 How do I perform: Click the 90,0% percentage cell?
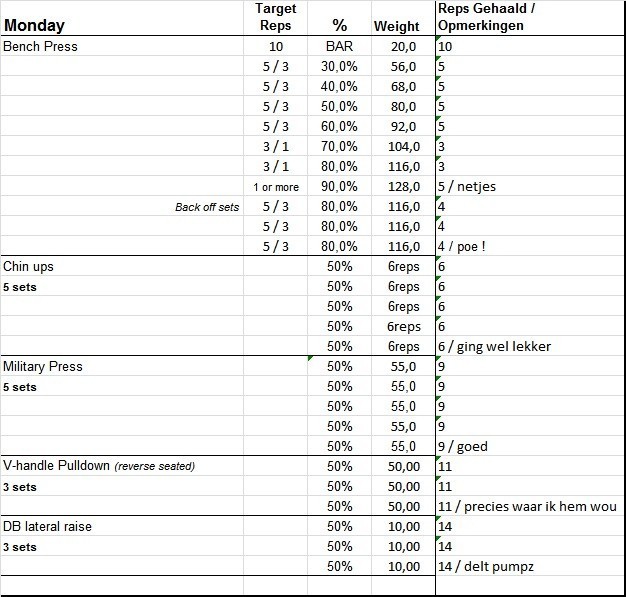(339, 186)
